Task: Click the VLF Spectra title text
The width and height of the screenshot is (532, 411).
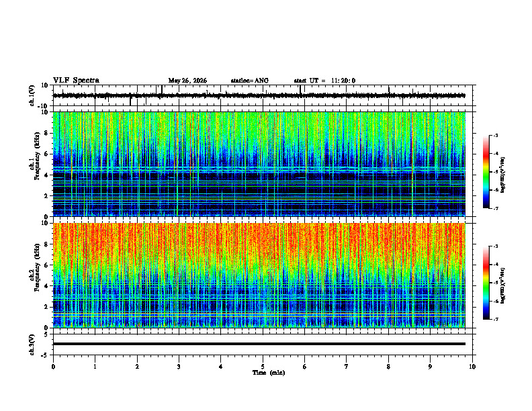Action: 76,81
